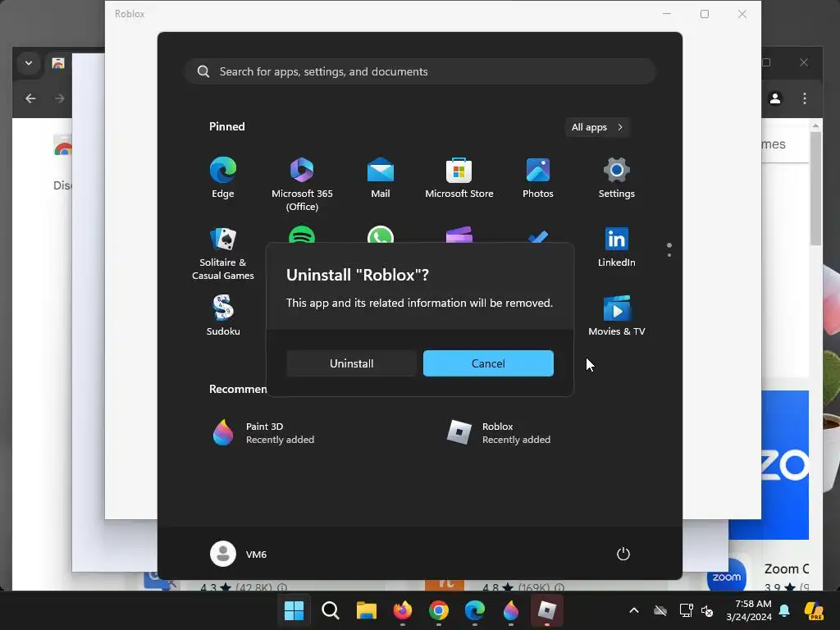840x630 pixels.
Task: Open Paint 3D in Recommended
Action: click(x=262, y=432)
